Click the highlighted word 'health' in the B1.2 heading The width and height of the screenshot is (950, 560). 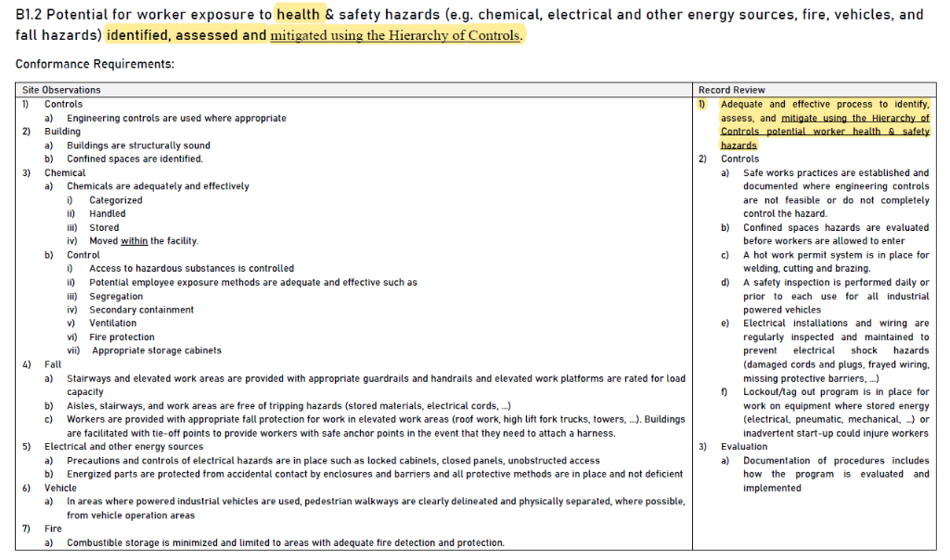click(x=297, y=15)
